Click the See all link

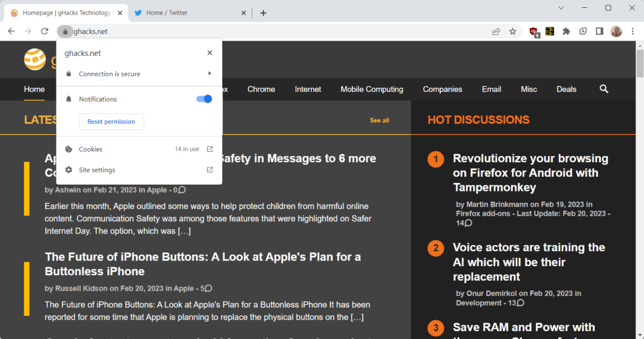379,120
